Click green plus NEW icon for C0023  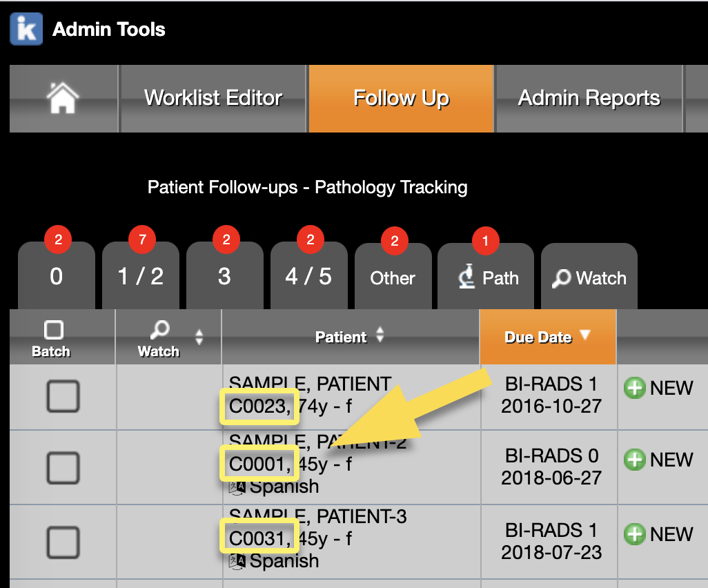(x=634, y=388)
